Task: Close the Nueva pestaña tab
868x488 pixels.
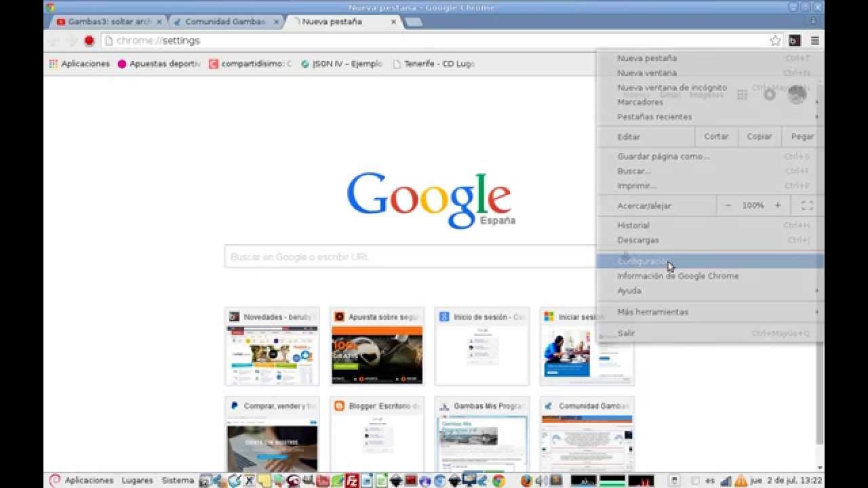Action: point(393,22)
